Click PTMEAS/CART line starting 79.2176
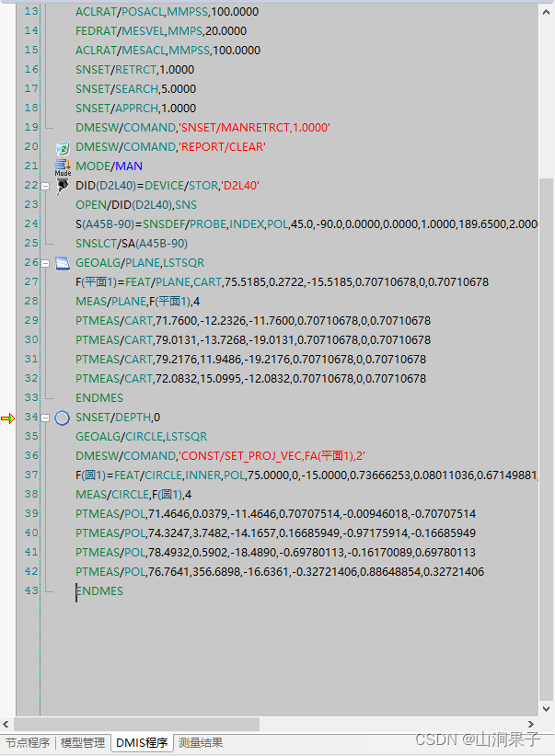Viewport: 555px width, 756px height. 251,360
